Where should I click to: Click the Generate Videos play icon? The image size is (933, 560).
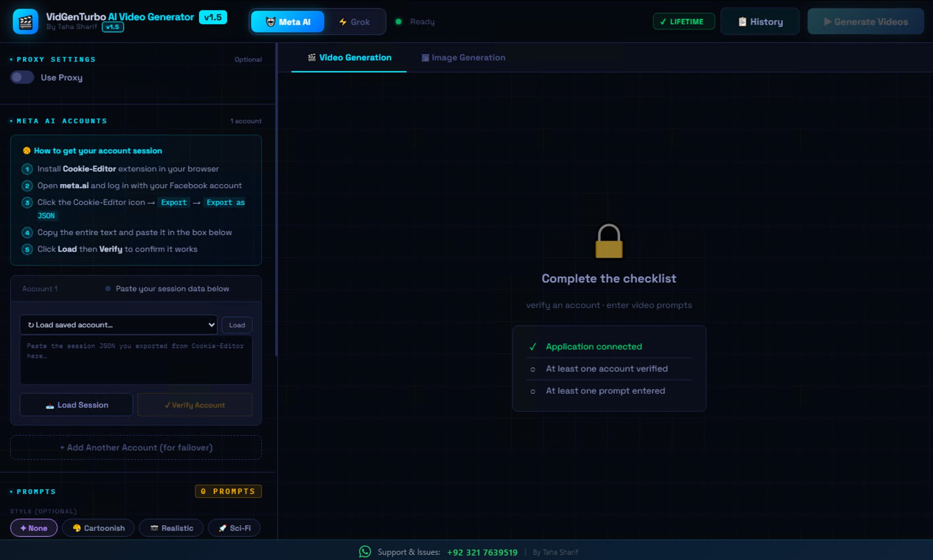tap(828, 21)
